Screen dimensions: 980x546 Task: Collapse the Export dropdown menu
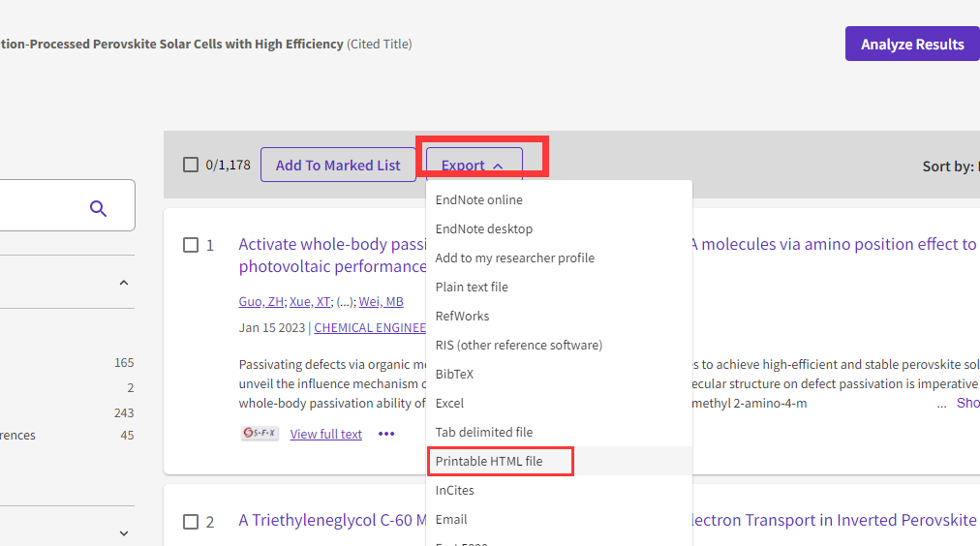(x=474, y=166)
